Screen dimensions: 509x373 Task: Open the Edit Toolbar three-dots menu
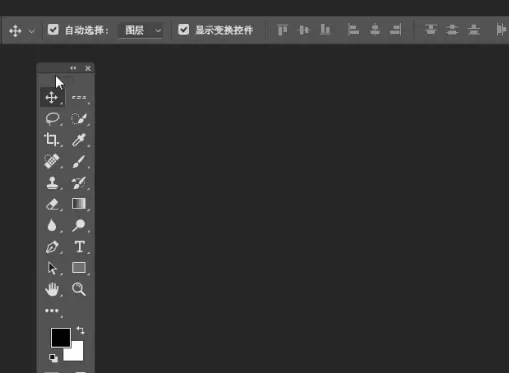tap(52, 311)
